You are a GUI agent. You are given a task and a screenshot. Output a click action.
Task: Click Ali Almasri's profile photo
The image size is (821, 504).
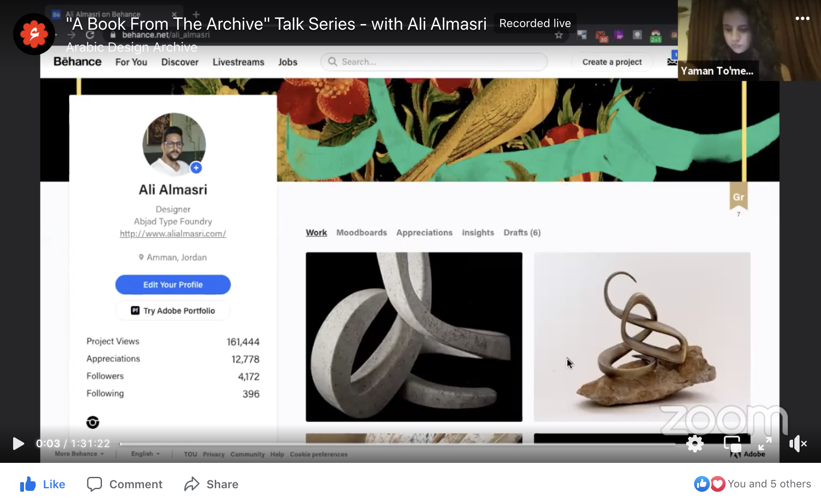174,144
